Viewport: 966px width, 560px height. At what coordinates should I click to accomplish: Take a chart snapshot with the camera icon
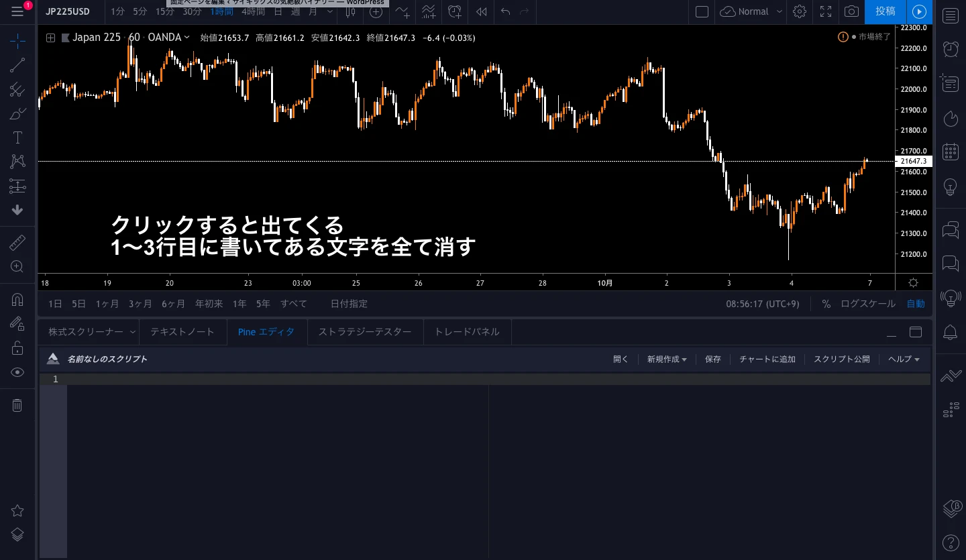(851, 12)
